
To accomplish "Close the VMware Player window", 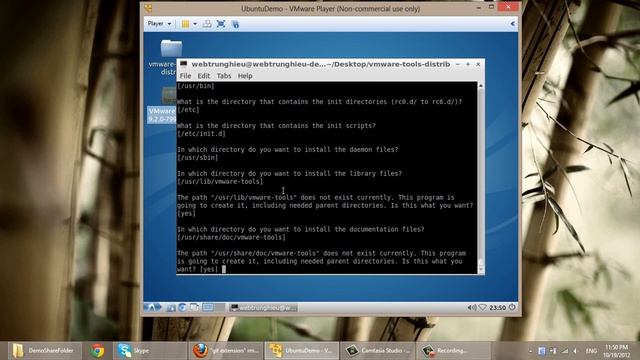I will click(x=508, y=7).
